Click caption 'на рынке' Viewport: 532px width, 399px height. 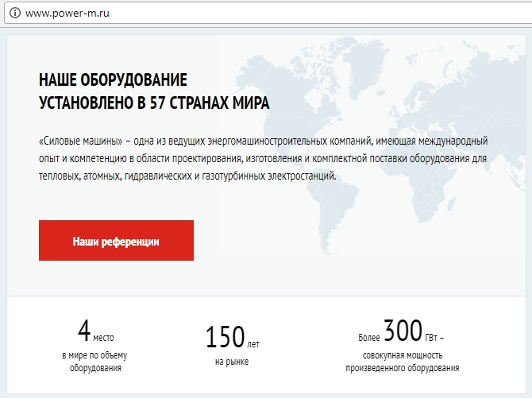point(232,362)
